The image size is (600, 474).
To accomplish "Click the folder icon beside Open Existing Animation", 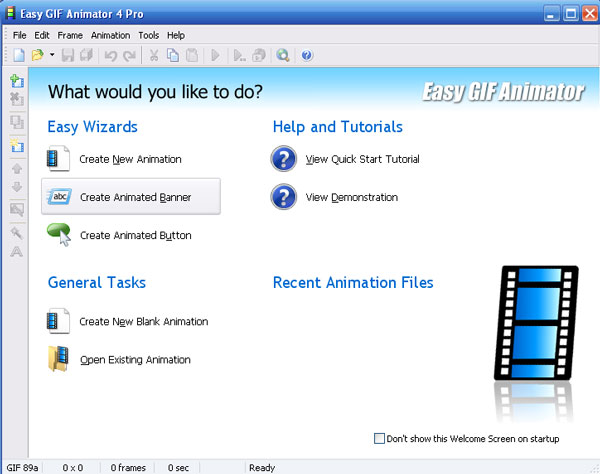I will (x=58, y=359).
